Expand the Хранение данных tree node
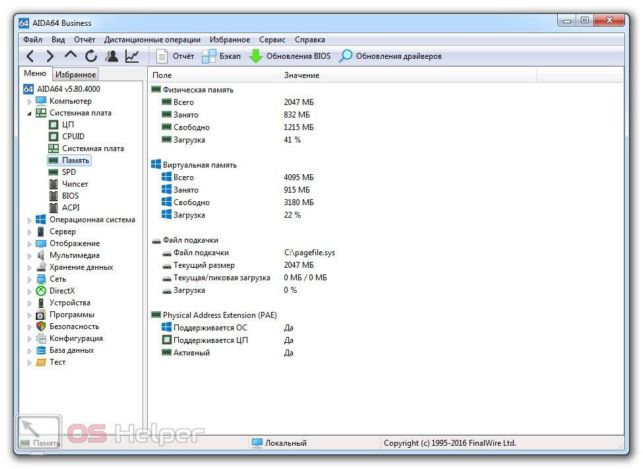 tap(29, 268)
